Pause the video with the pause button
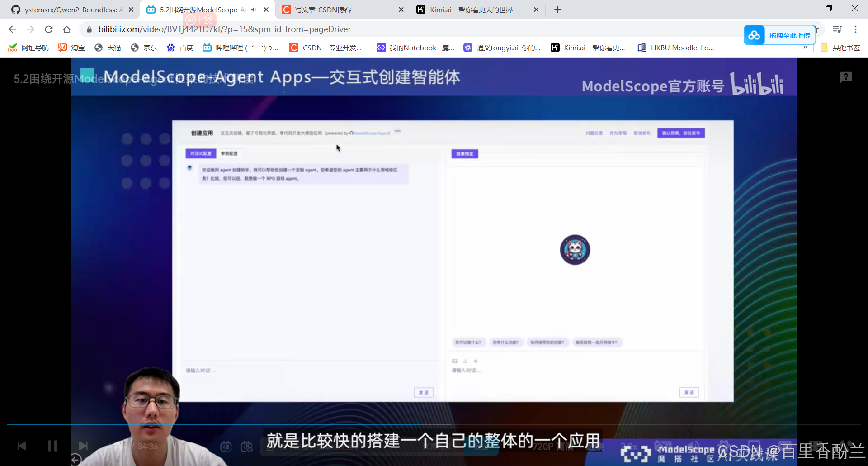This screenshot has height=466, width=868. point(52,446)
